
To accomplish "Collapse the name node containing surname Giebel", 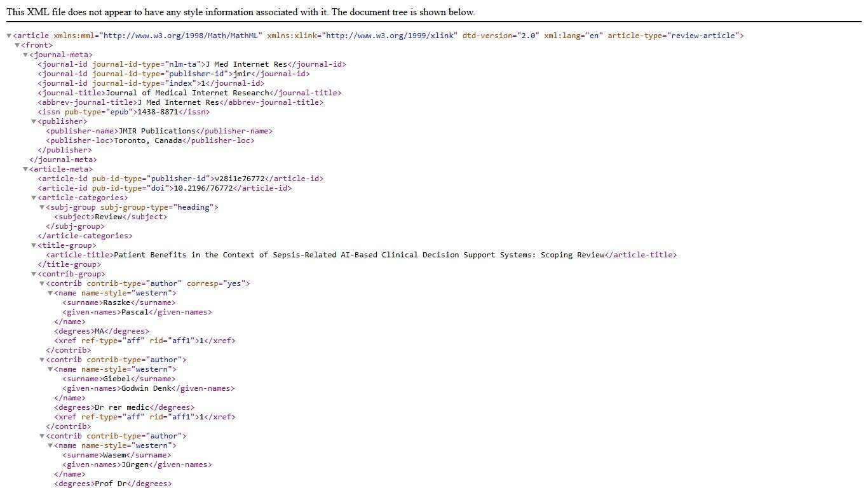I will coord(50,370).
